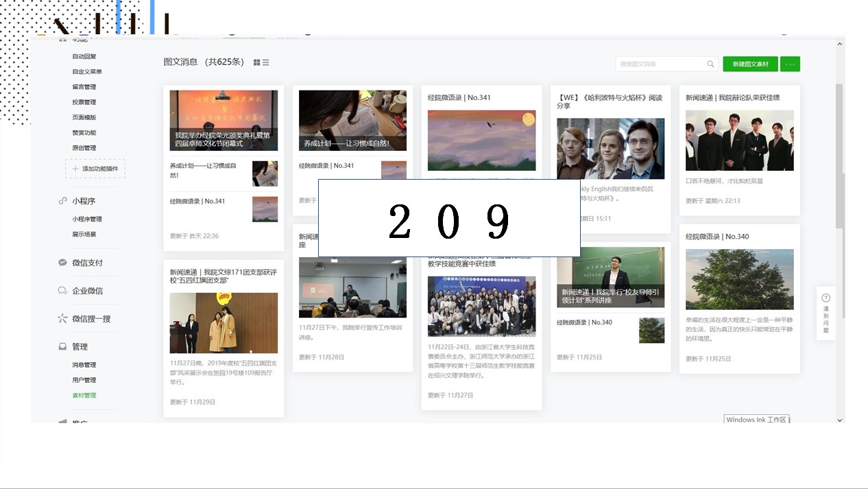Screen dimensions: 868x489
Task: Open 自定义菜单 in the sidebar
Action: (87, 71)
